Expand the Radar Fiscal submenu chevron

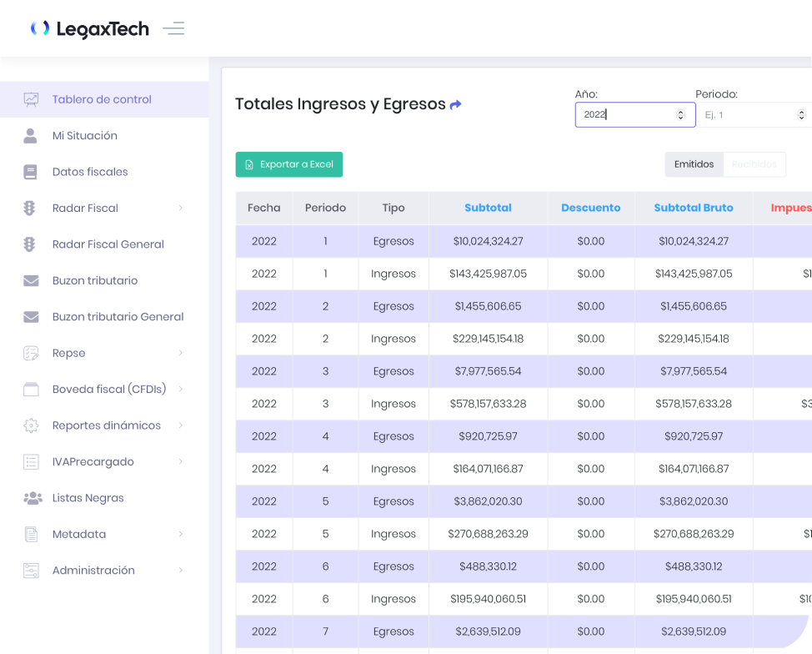tap(180, 208)
